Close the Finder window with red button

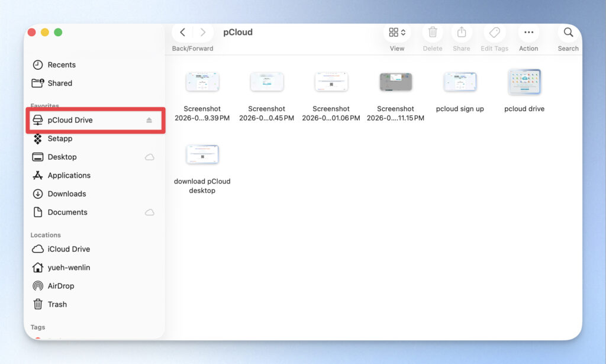[x=32, y=33]
